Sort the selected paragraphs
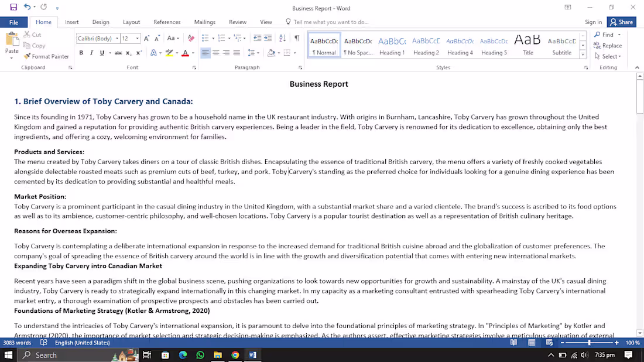Screen dimensions: 644x362 tap(283, 38)
